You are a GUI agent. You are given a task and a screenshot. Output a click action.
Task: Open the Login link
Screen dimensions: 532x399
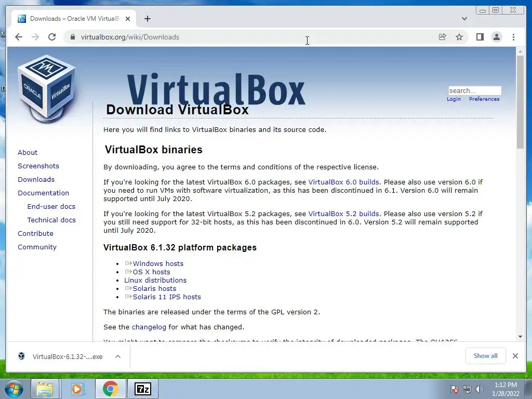(454, 99)
